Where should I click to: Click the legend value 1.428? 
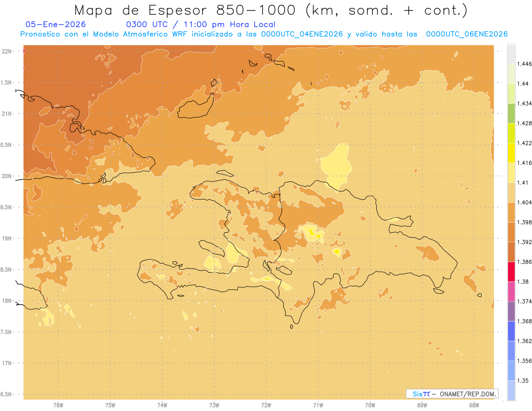point(525,123)
